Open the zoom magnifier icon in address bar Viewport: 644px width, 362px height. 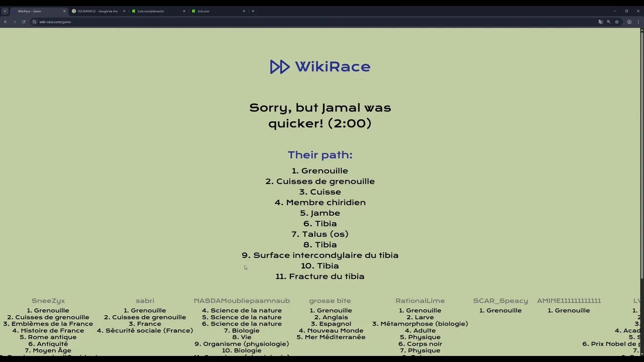pyautogui.click(x=608, y=22)
